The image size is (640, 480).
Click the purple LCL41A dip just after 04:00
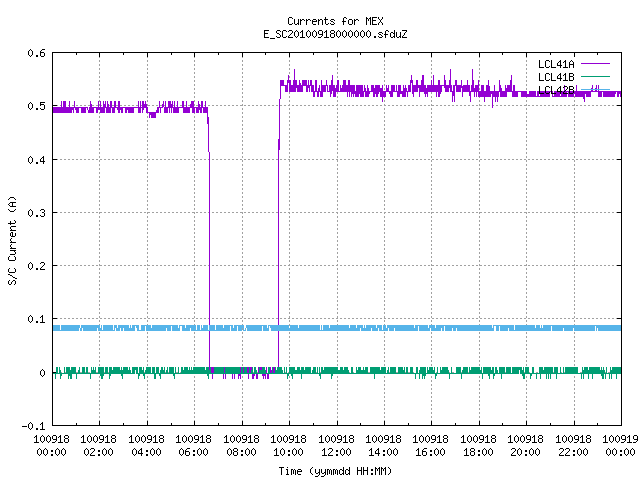point(153,114)
